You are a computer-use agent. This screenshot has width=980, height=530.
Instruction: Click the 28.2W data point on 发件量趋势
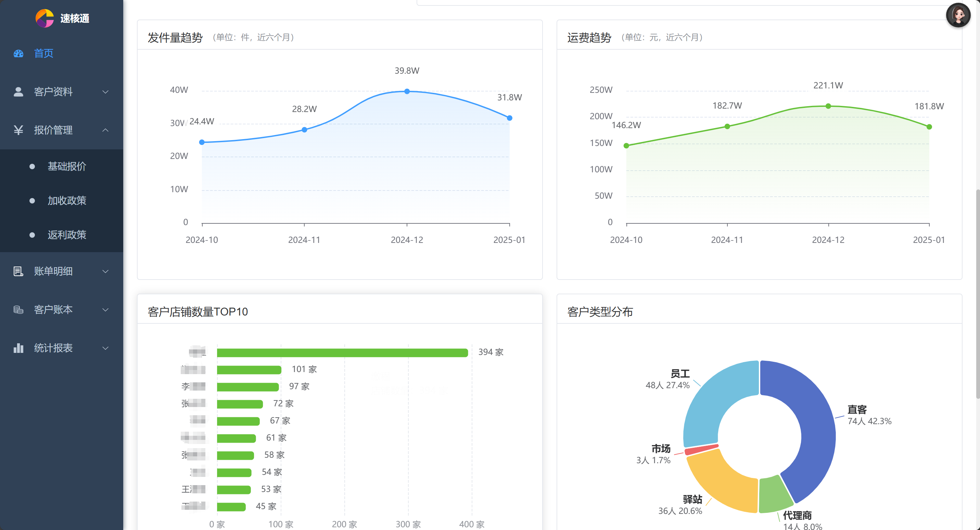point(304,130)
